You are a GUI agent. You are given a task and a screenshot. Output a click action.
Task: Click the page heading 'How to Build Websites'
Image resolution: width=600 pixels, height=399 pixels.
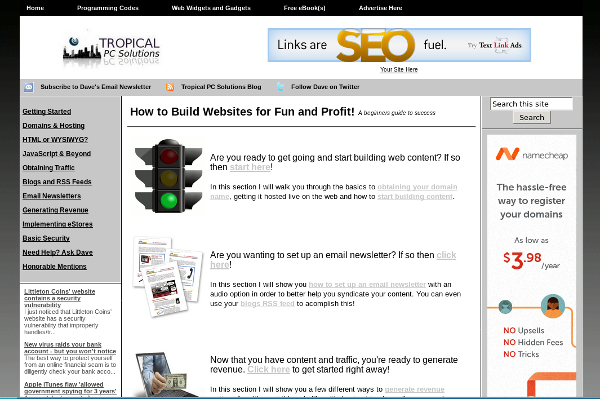(x=242, y=112)
